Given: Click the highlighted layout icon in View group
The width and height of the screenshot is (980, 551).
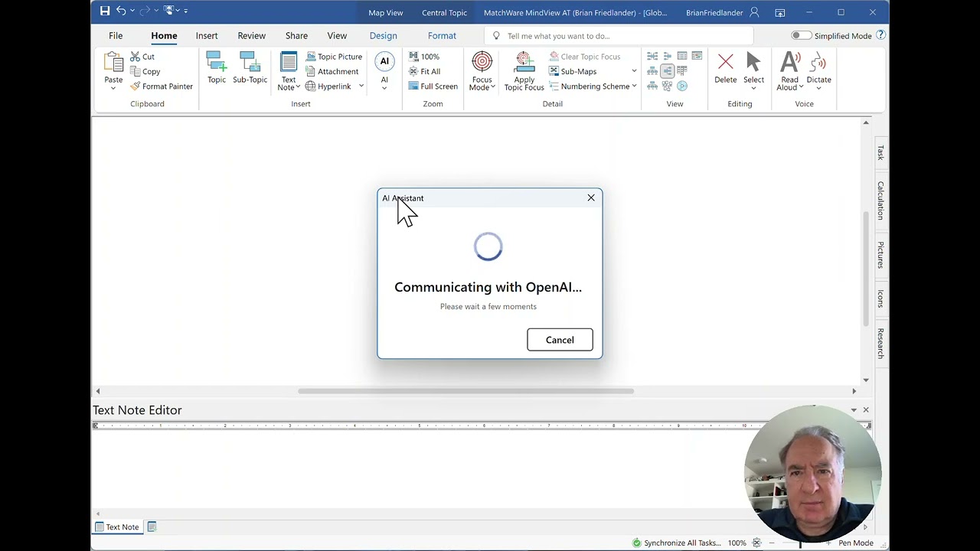Looking at the screenshot, I should [x=667, y=71].
